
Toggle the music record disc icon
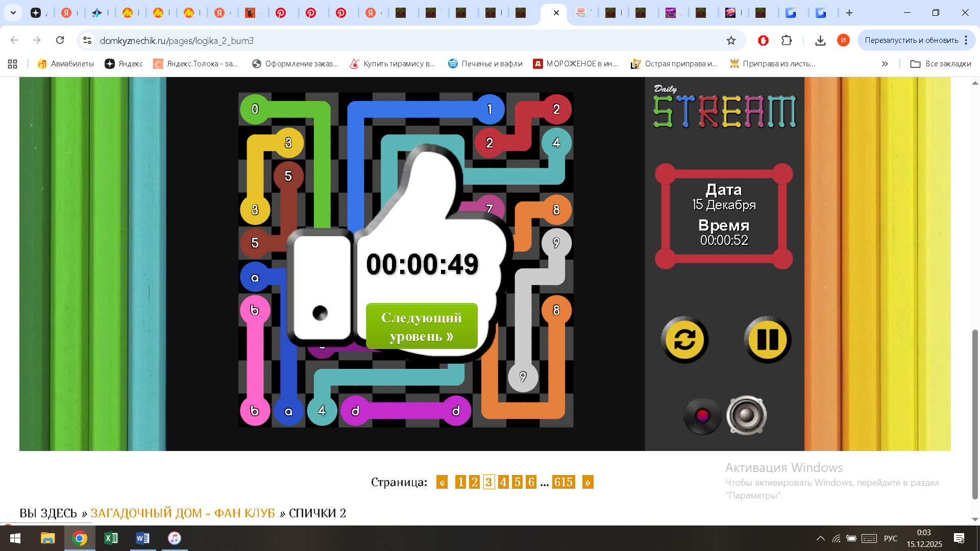[702, 416]
